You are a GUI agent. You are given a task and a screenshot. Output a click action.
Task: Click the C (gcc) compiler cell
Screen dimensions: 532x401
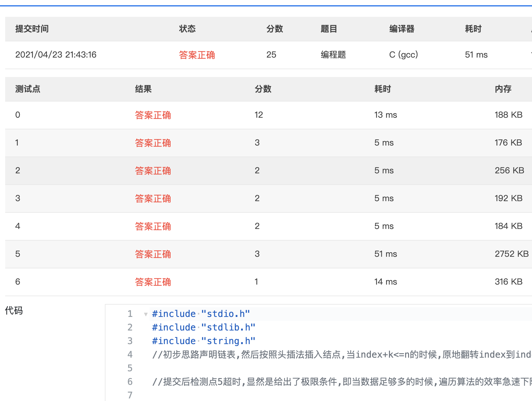[x=404, y=55]
